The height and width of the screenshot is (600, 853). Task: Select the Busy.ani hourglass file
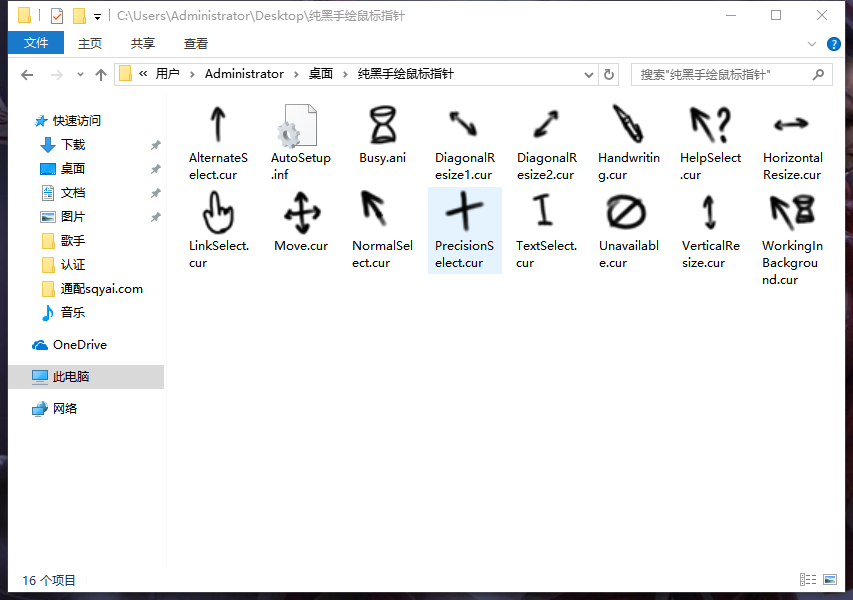click(382, 136)
